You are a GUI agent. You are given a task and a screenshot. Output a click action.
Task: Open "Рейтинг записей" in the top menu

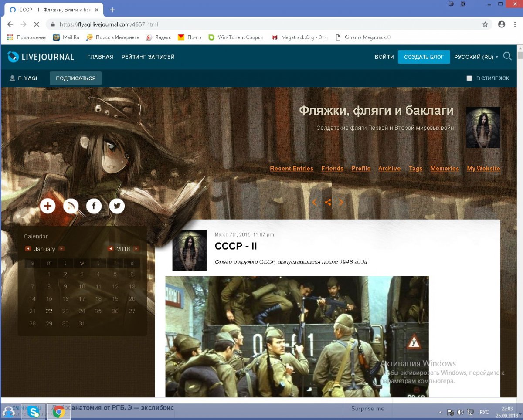[148, 57]
